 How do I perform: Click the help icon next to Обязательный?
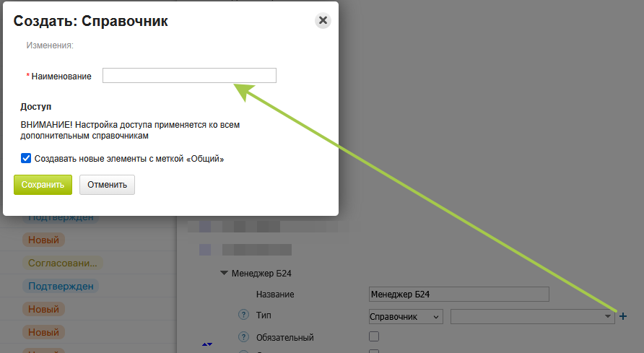tap(243, 337)
